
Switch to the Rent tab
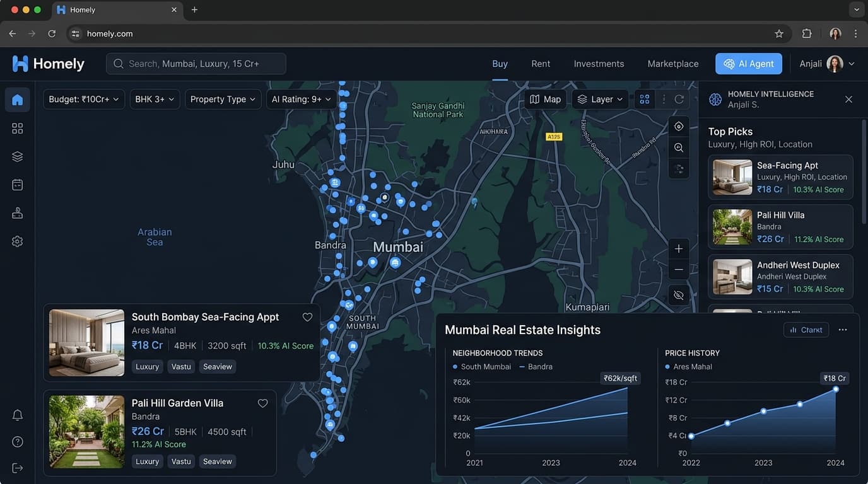[x=541, y=64]
